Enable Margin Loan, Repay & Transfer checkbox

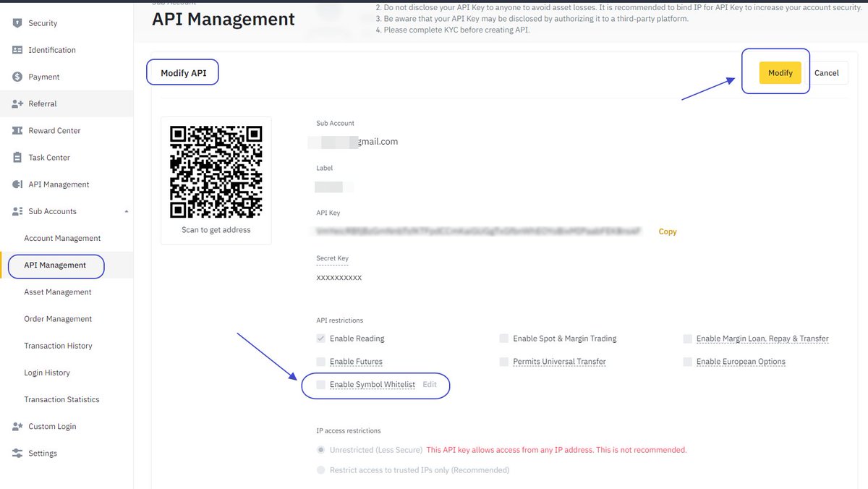click(x=687, y=338)
